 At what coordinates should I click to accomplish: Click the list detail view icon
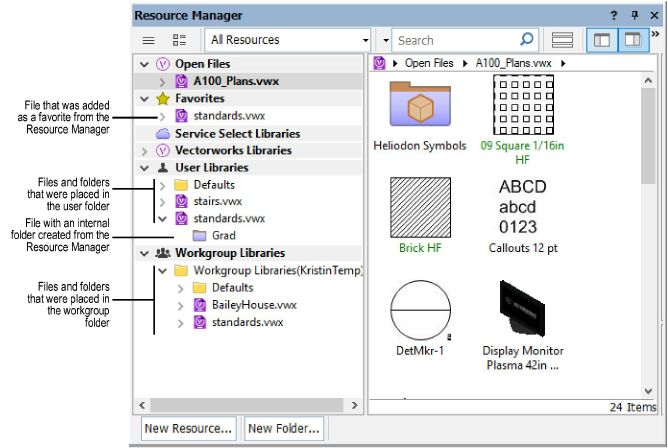click(179, 40)
